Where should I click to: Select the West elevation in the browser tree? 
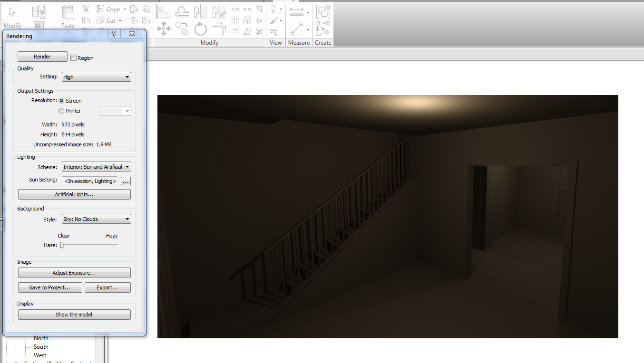click(x=40, y=355)
